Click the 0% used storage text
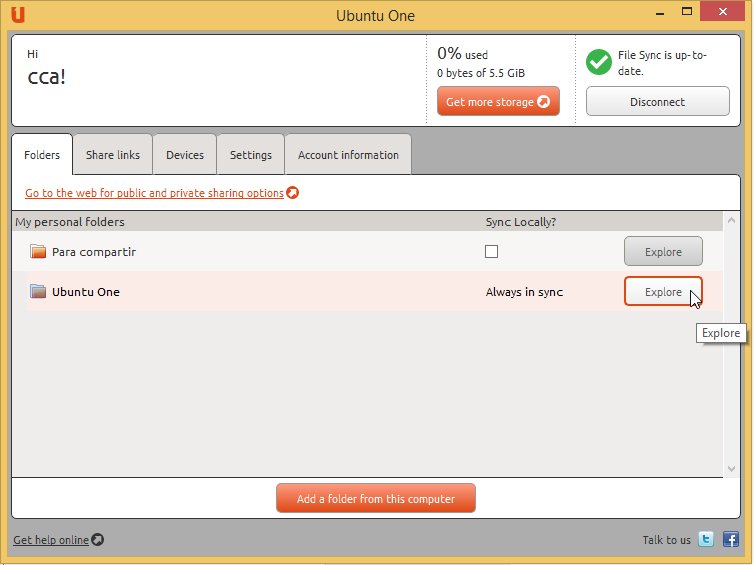This screenshot has height=565, width=754. pyautogui.click(x=462, y=53)
